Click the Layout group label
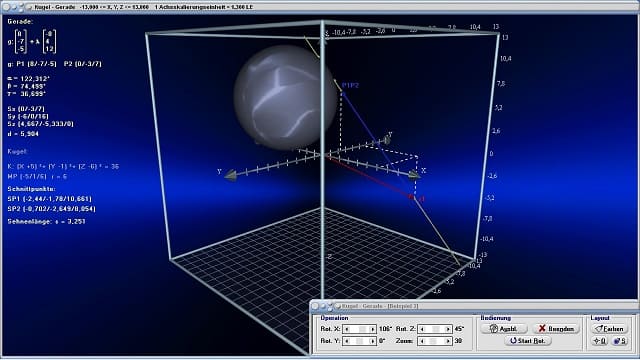Viewport: 640px width, 360px height. click(x=600, y=318)
